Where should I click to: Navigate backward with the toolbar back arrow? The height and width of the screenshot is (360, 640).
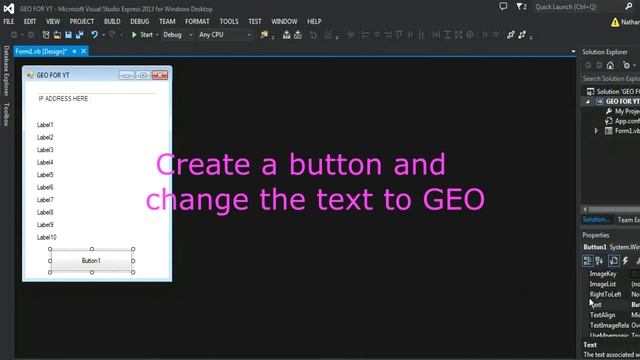(14, 35)
